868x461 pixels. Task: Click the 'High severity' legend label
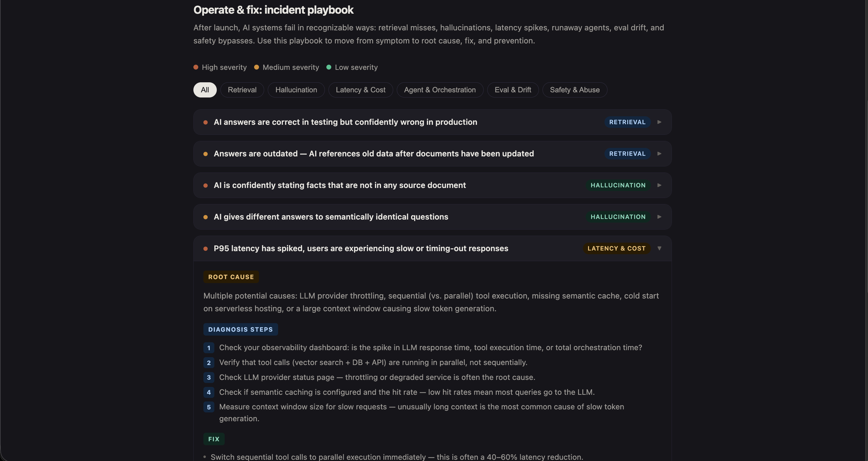(224, 67)
